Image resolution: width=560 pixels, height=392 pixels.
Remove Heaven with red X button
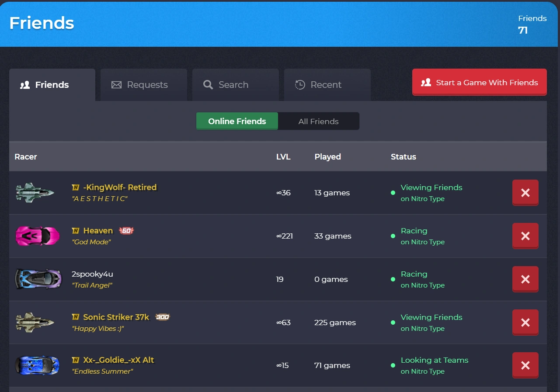pos(525,236)
